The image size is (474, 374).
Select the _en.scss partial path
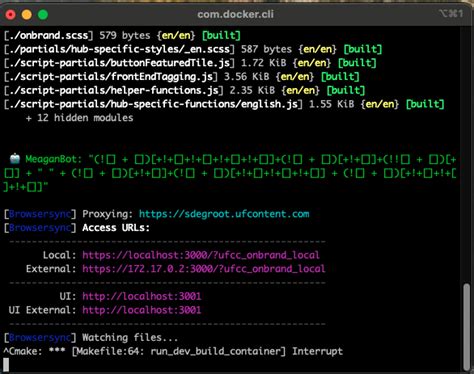point(119,49)
